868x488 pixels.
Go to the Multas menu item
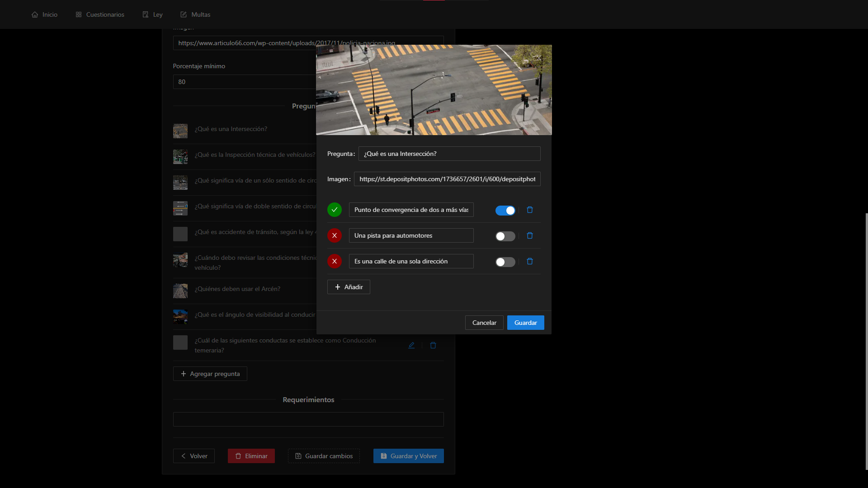pyautogui.click(x=195, y=14)
